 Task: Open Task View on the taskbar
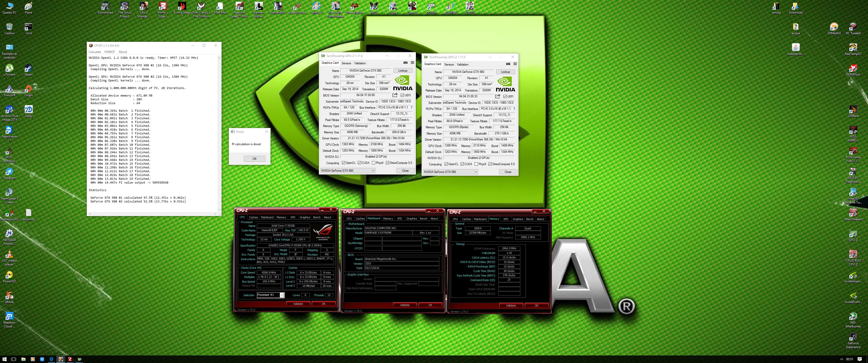click(x=14, y=359)
